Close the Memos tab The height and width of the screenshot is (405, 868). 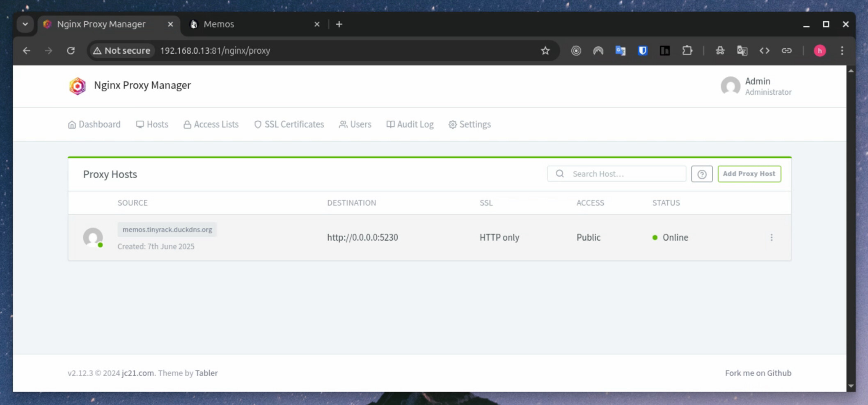[317, 24]
